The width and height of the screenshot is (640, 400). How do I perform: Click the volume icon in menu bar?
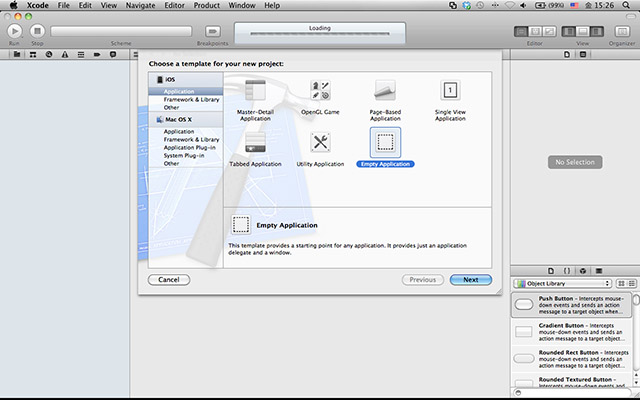point(523,5)
